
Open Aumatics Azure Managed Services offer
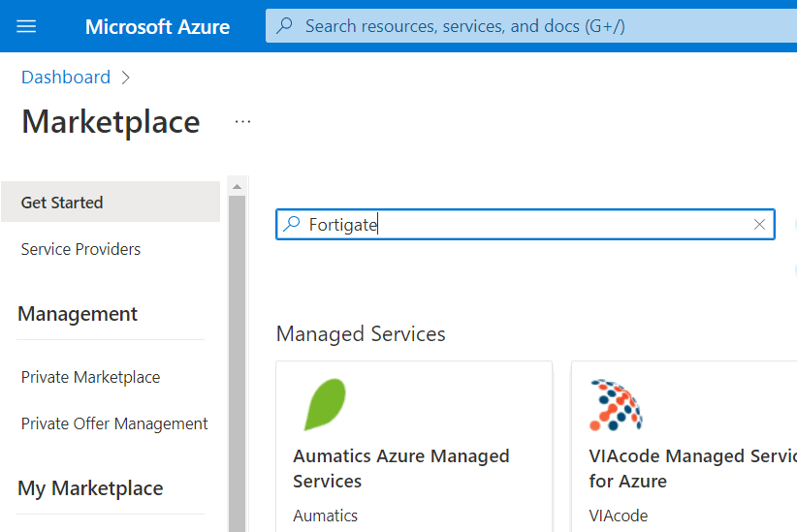(x=401, y=468)
